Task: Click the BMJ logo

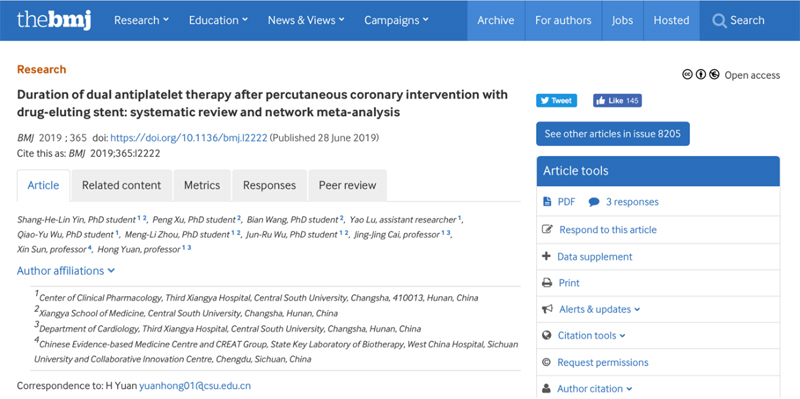Action: tap(54, 20)
